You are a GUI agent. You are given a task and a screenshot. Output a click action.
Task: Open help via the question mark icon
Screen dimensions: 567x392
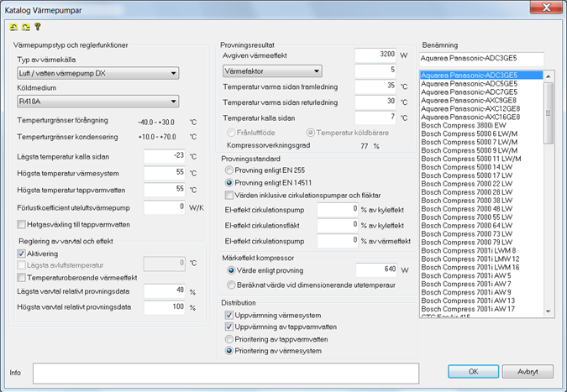(x=37, y=27)
